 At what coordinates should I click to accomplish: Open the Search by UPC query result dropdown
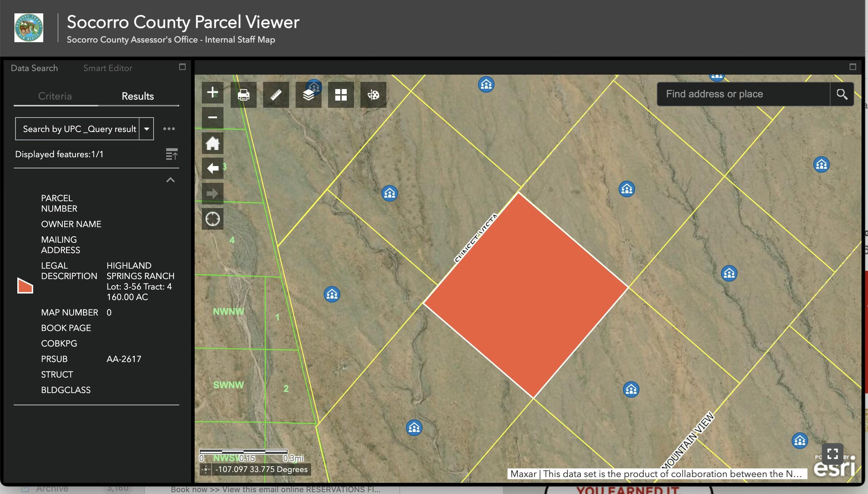pyautogui.click(x=147, y=129)
